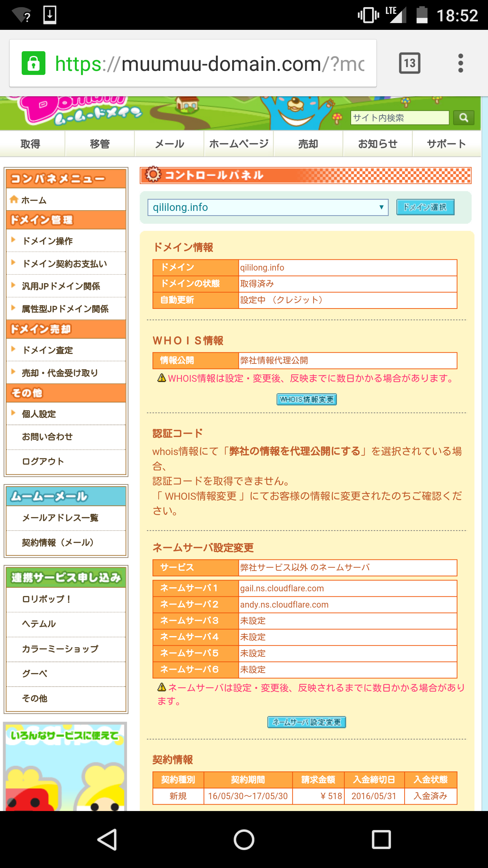Screen dimensions: 488x868
Task: Click the 汎用JPドメイン関係 link
Action: [61, 286]
